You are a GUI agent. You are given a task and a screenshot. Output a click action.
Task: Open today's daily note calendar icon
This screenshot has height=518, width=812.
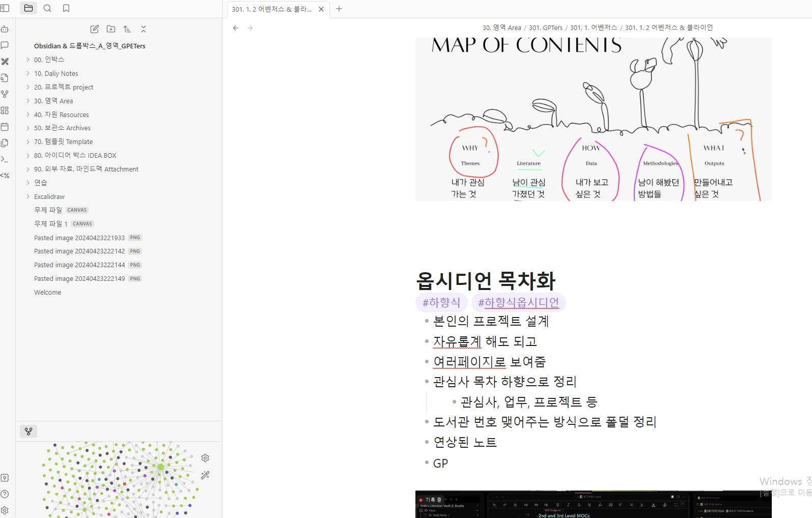click(5, 127)
